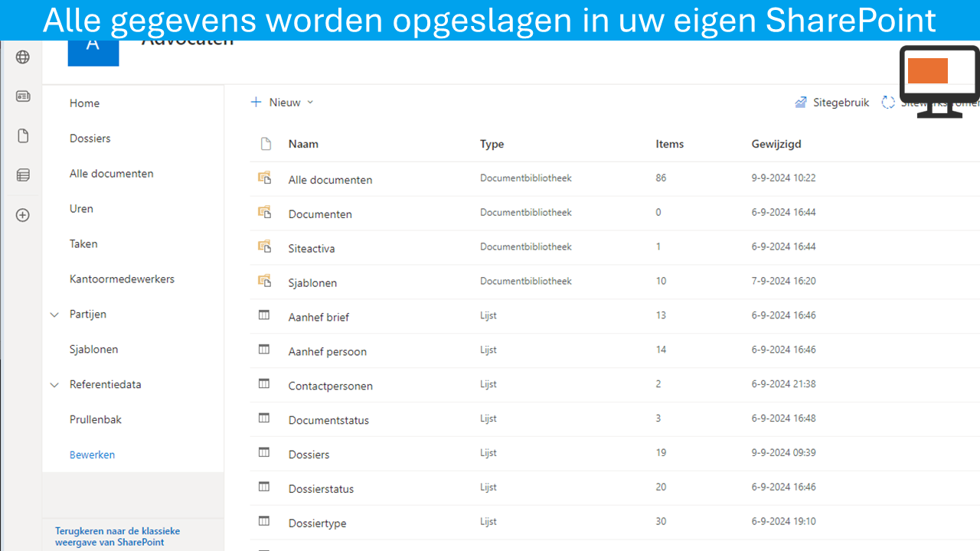This screenshot has width=980, height=551.
Task: Open the news icon in the app bar
Action: (23, 96)
